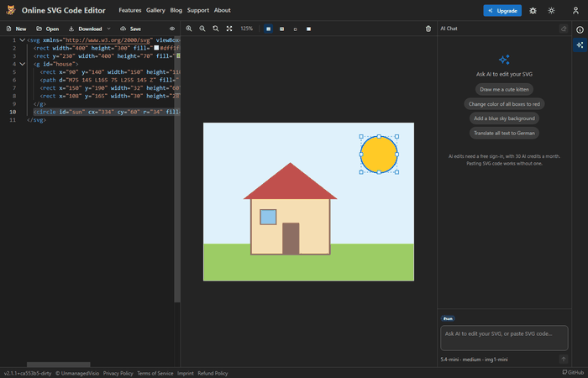This screenshot has height=378, width=588.
Task: Click the white fill swatch on line 2
Action: tap(156, 48)
